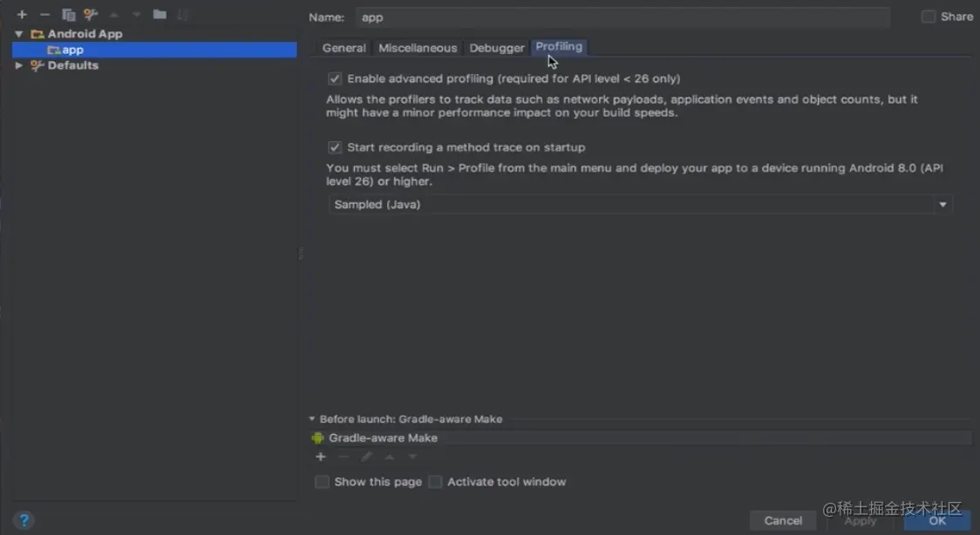Edit the selected before-launch task
This screenshot has width=980, height=535.
(x=366, y=457)
